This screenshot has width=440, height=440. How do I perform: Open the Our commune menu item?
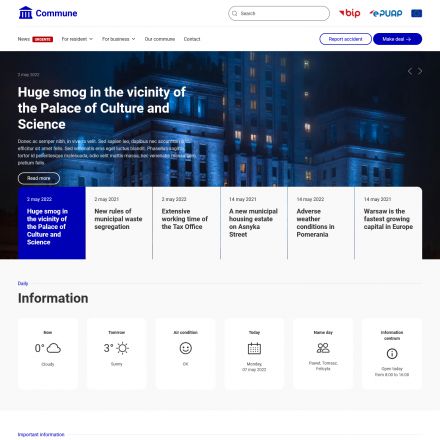point(160,39)
